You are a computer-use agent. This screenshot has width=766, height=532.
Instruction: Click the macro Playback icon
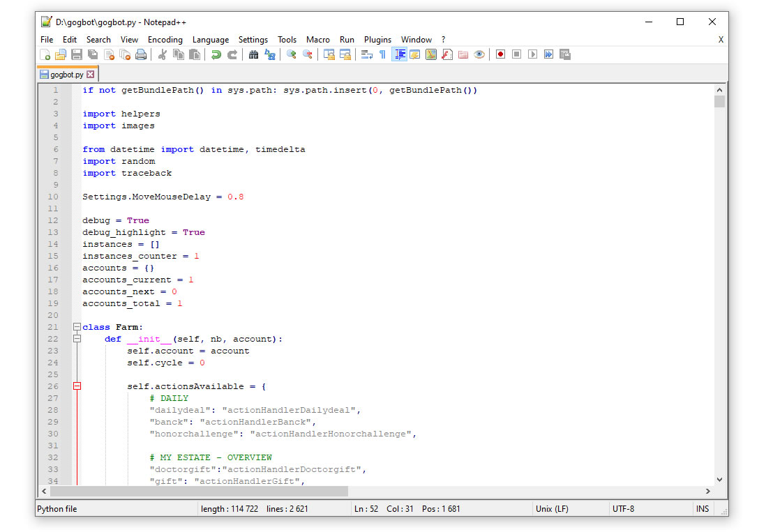pyautogui.click(x=532, y=54)
